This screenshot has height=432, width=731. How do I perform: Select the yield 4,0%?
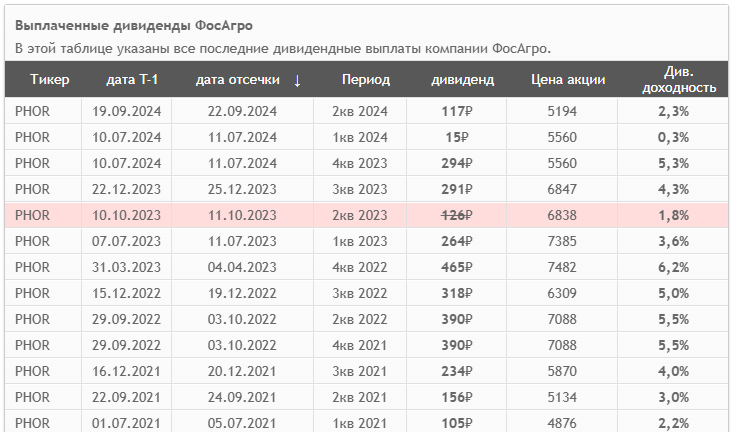pos(674,371)
